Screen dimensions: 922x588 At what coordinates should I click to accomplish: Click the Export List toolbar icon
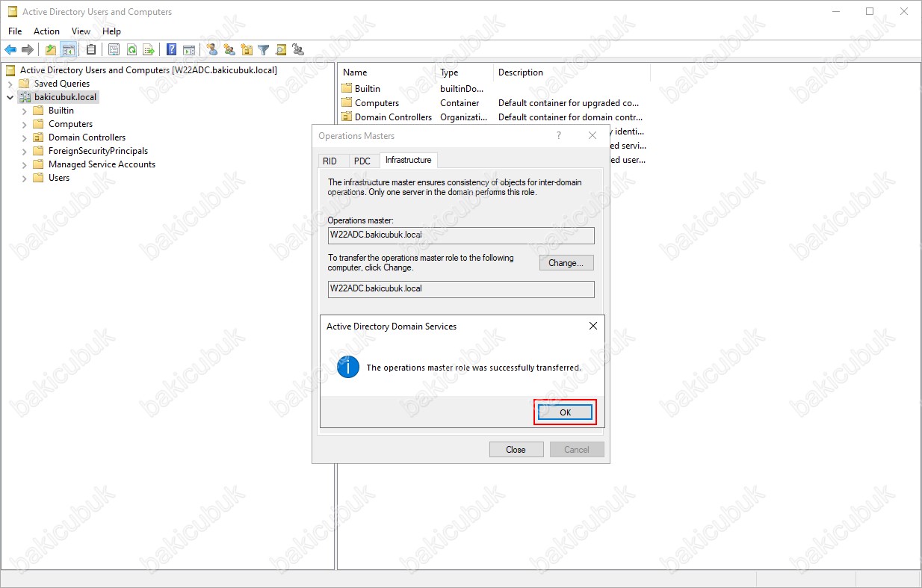(149, 50)
